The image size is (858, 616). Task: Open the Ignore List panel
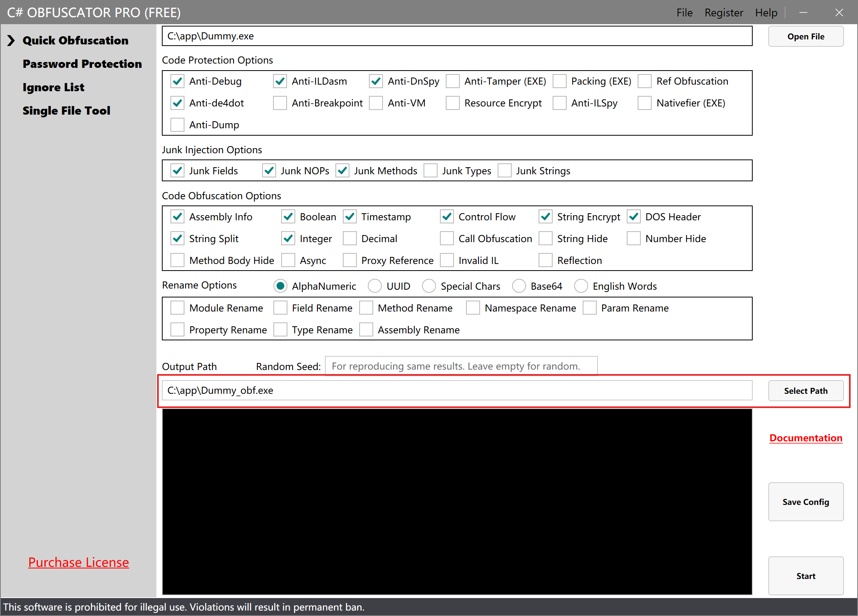[53, 87]
